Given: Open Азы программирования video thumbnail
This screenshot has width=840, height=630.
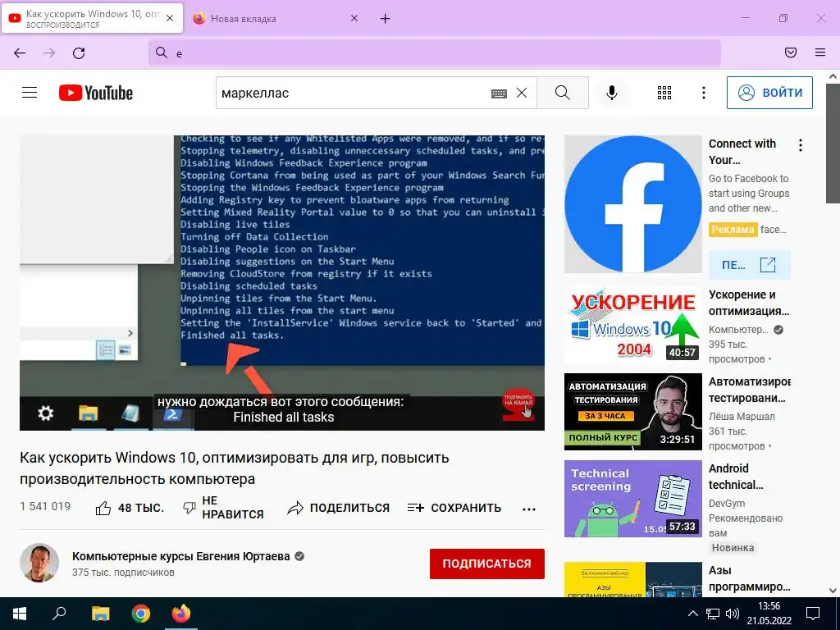Looking at the screenshot, I should pyautogui.click(x=632, y=579).
